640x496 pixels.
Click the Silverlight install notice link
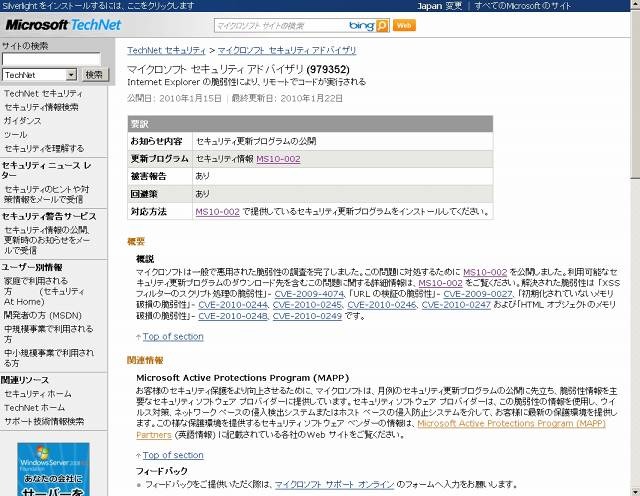click(98, 6)
